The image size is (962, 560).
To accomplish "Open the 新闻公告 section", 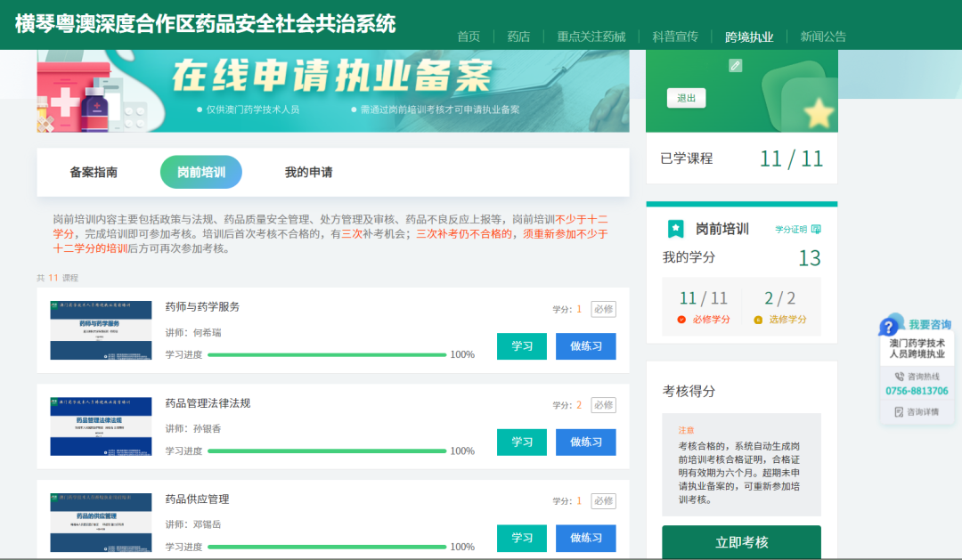I will click(x=826, y=37).
